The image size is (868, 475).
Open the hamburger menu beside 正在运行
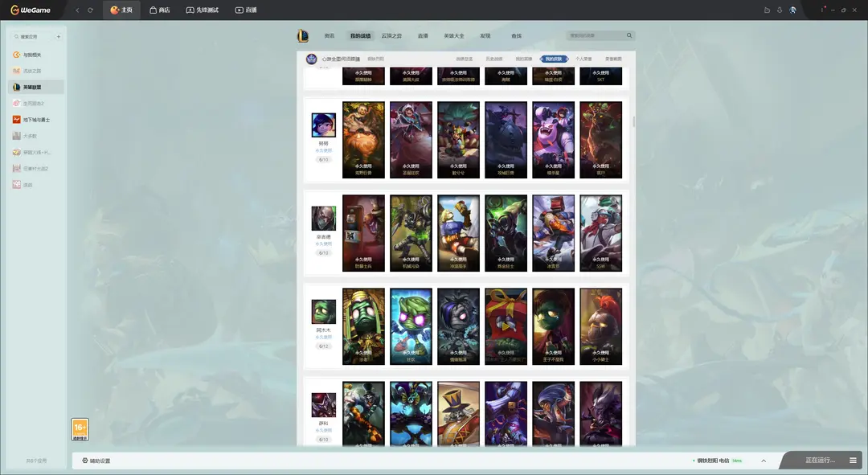coord(853,461)
